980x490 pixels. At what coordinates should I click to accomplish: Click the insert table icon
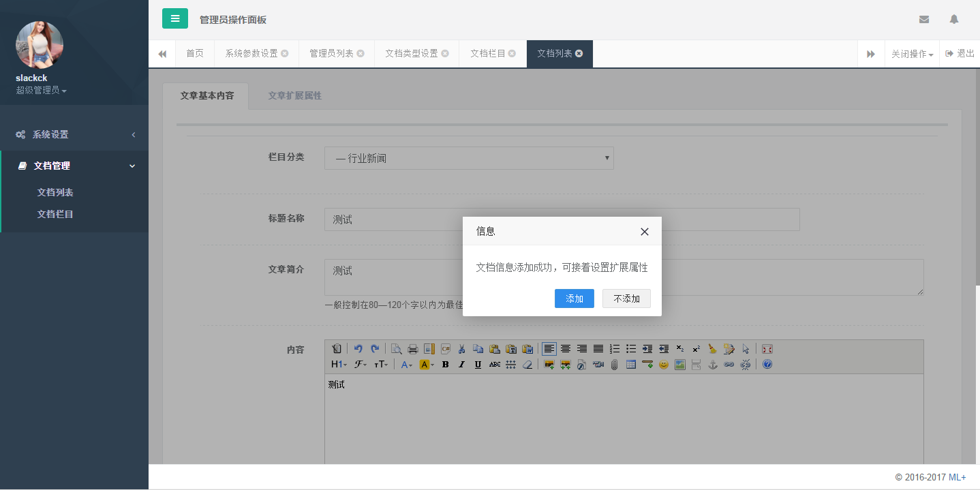point(630,365)
